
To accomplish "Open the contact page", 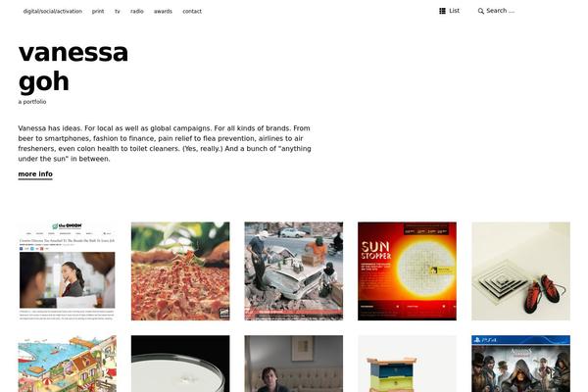I will point(192,11).
